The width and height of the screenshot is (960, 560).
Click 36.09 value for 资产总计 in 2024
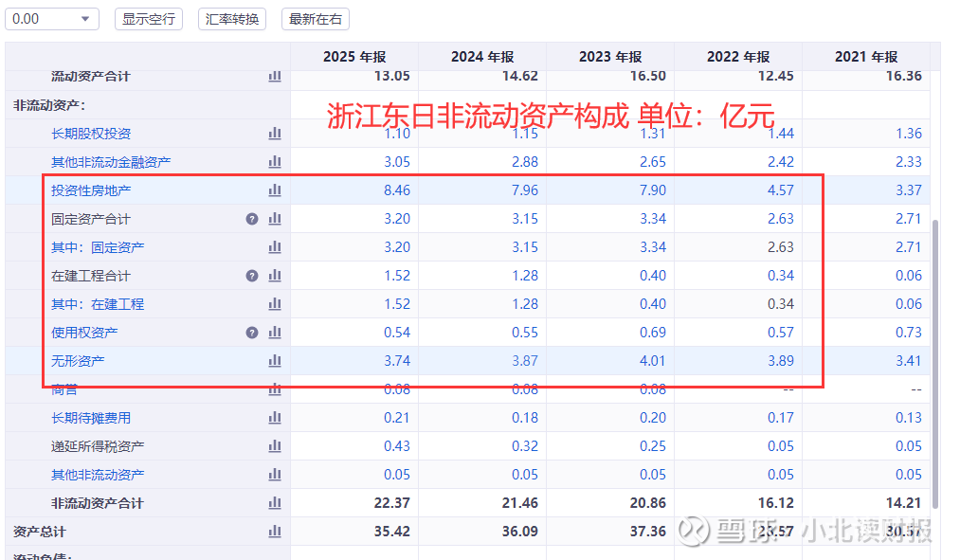(519, 532)
